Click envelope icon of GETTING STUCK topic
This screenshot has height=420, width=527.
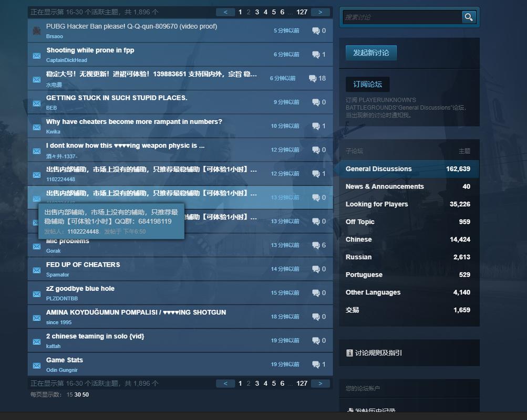[x=37, y=103]
